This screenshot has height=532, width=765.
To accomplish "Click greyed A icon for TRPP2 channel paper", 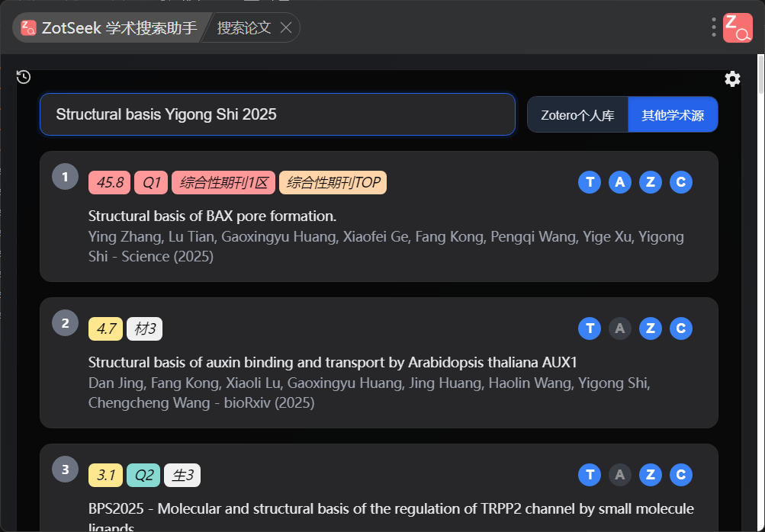I will (x=620, y=475).
